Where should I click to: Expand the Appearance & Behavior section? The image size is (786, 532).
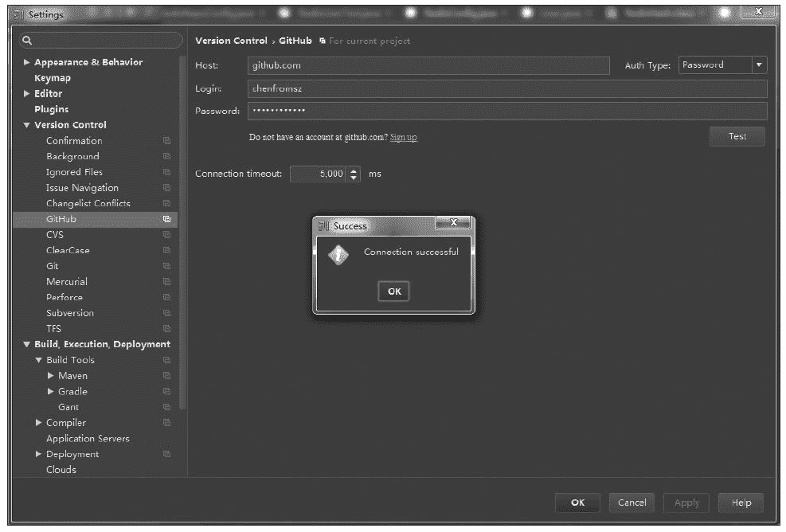click(27, 62)
